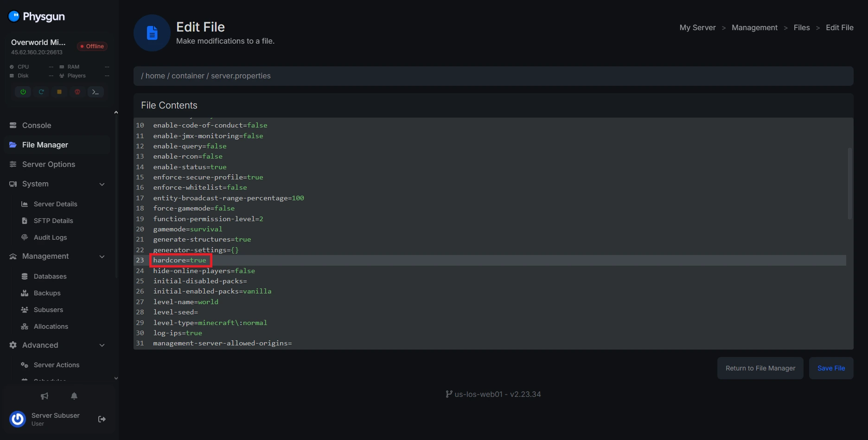868x440 pixels.
Task: Open Server Options from the sidebar
Action: [48, 164]
